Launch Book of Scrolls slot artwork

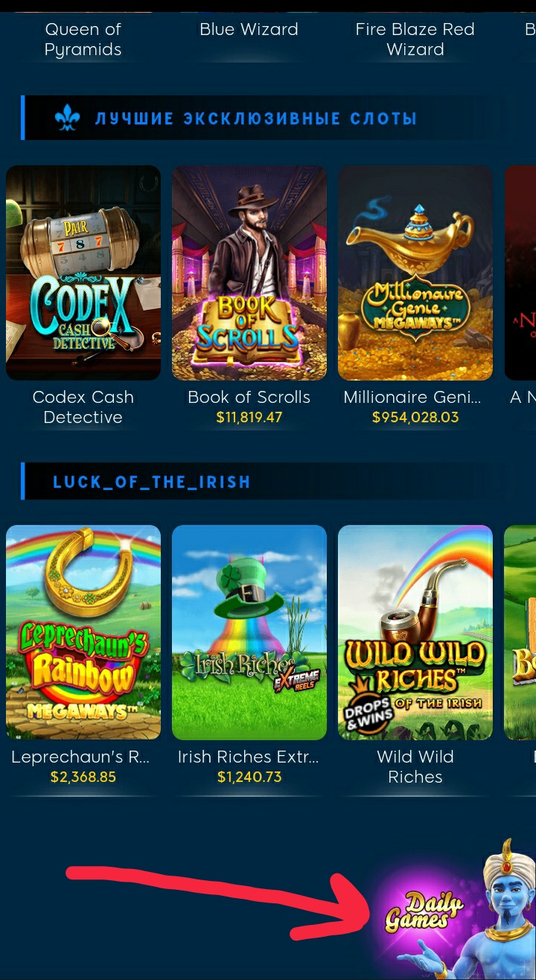click(249, 273)
